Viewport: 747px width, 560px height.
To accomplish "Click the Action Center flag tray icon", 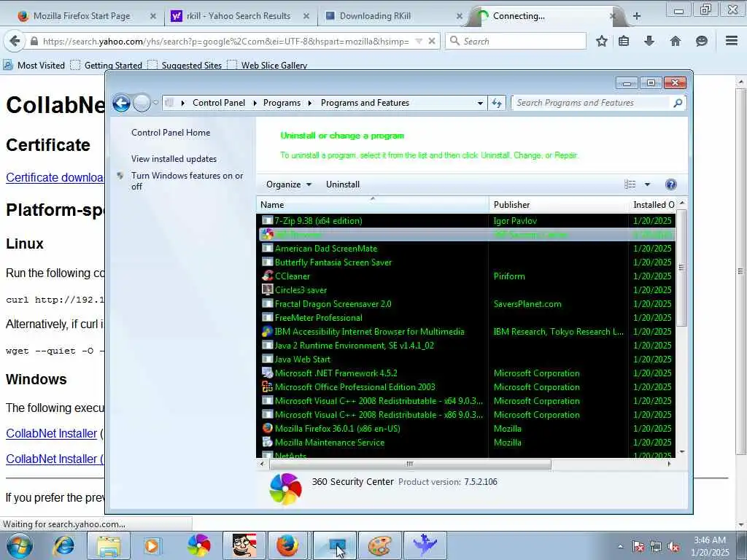I will (638, 547).
